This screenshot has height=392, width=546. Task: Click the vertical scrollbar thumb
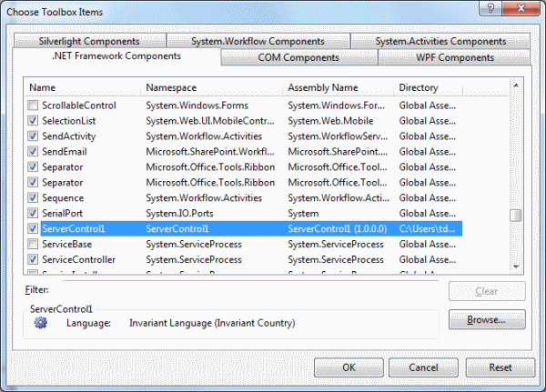(x=516, y=216)
